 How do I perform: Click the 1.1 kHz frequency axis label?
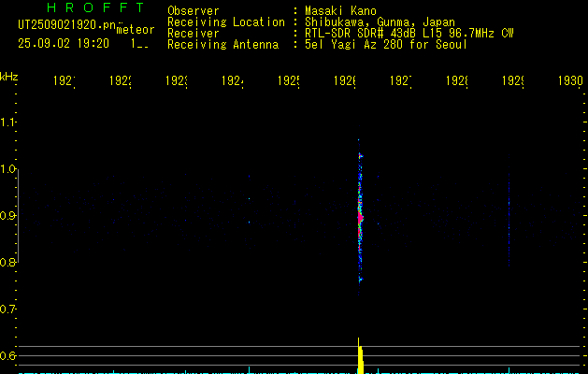[x=7, y=122]
